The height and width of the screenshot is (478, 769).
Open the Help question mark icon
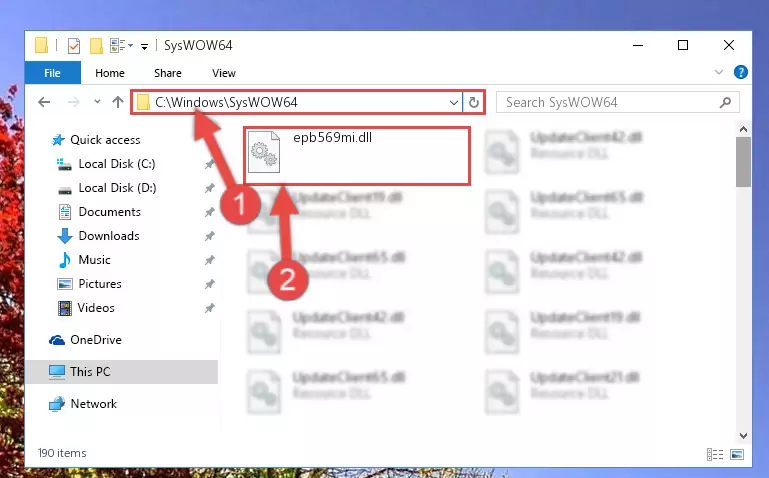pos(741,73)
